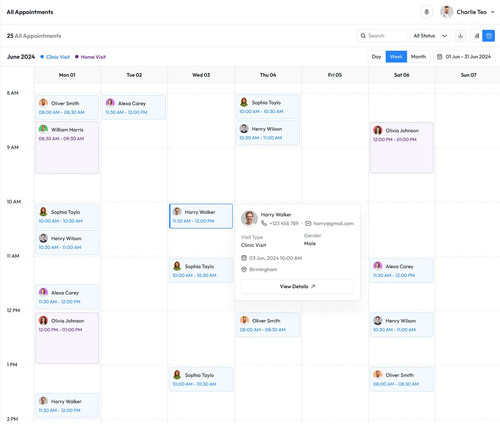This screenshot has height=424, width=500.
Task: Open Sophia Taylo's Monday appointment card
Action: point(67,216)
